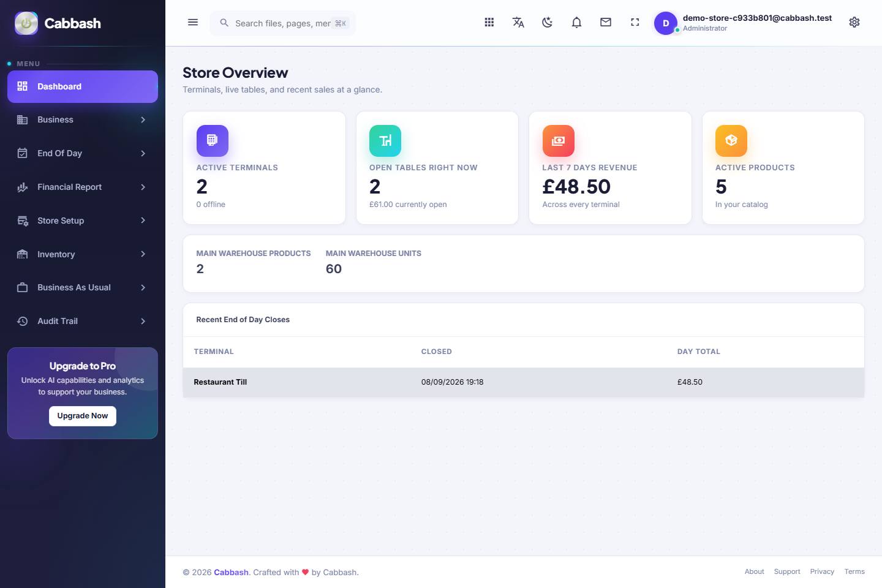Click the Dashboard grid icon

[23, 86]
